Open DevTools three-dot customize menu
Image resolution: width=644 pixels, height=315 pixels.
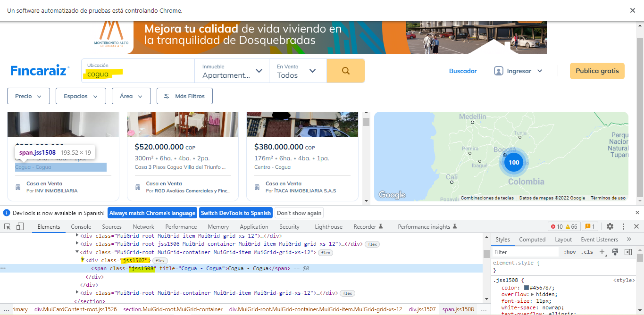click(x=623, y=227)
